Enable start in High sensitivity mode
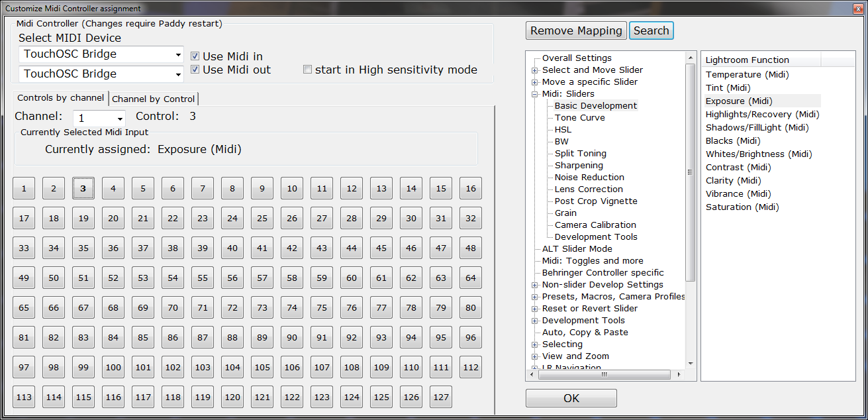868x420 pixels. [x=307, y=70]
